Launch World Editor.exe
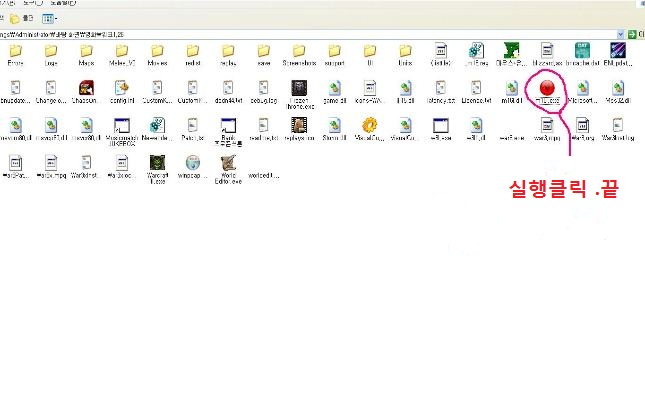 pyautogui.click(x=228, y=163)
